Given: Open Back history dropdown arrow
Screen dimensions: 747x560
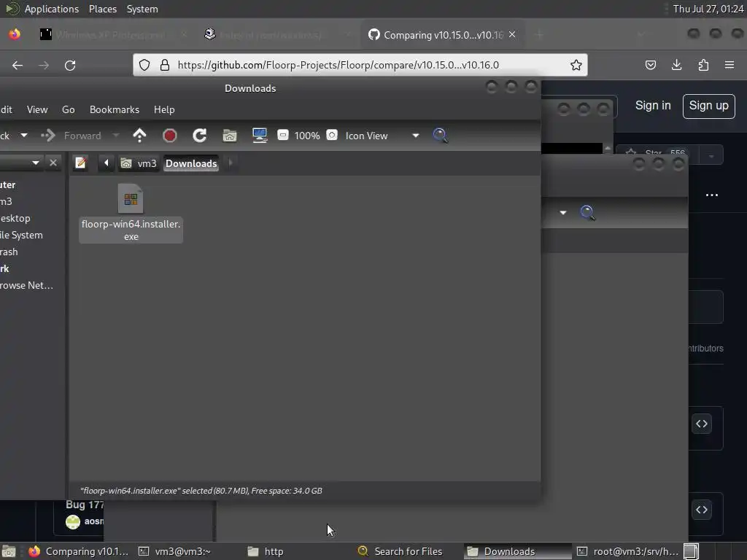Looking at the screenshot, I should point(24,136).
